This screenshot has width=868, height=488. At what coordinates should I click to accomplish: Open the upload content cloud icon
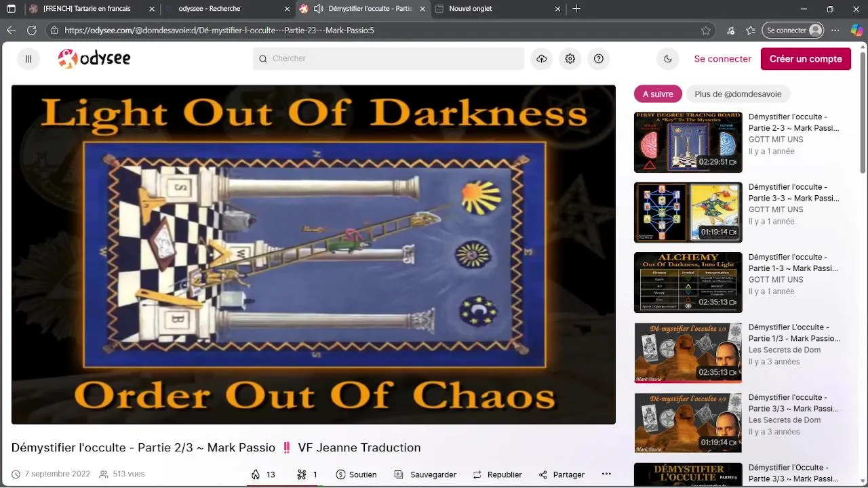click(542, 59)
